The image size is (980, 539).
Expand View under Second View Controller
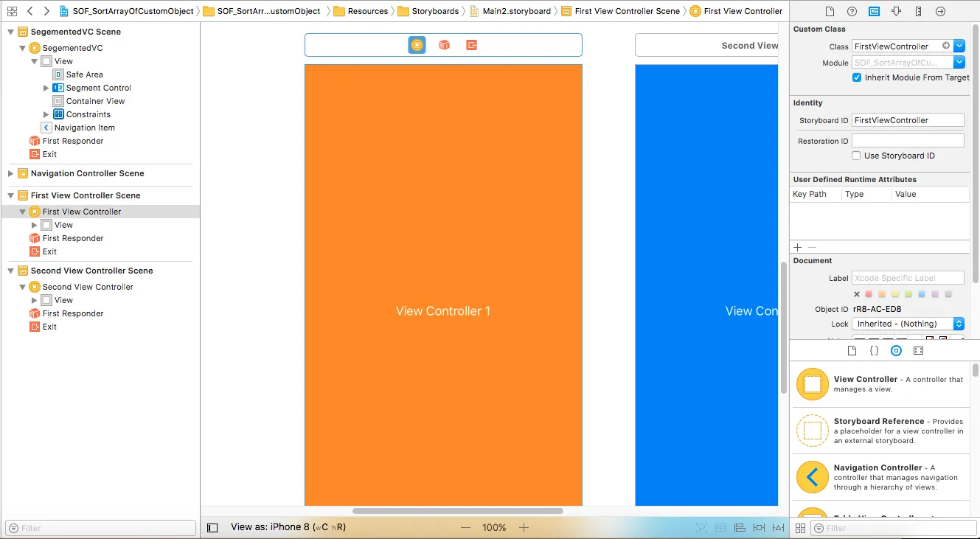coord(35,300)
